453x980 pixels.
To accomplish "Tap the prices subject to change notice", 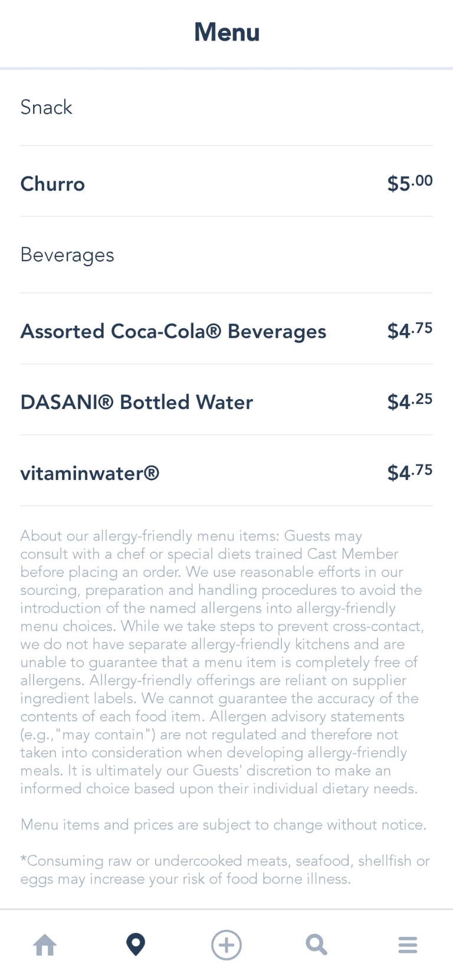I will [x=223, y=825].
